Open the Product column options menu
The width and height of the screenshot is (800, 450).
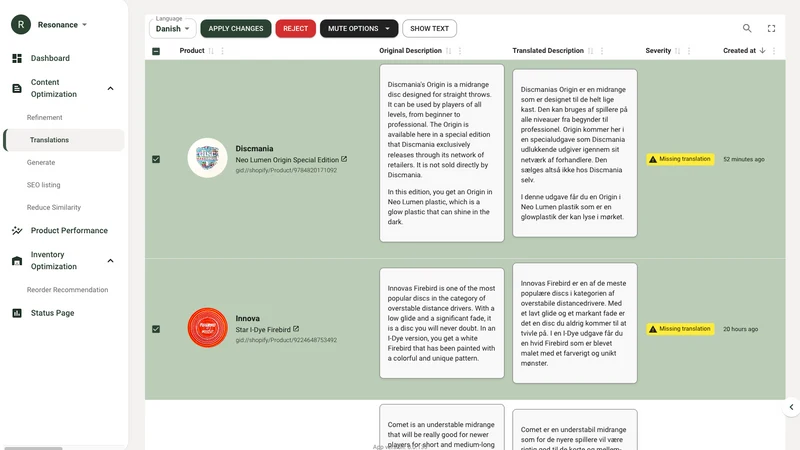[x=222, y=51]
